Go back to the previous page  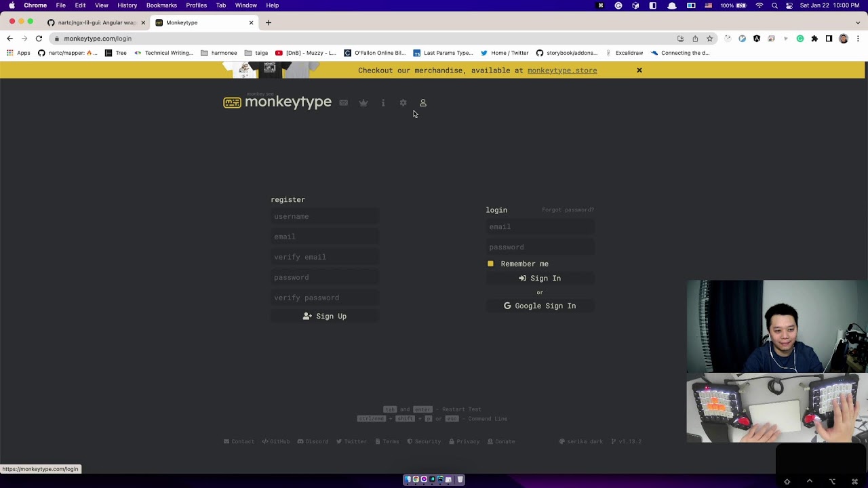tap(9, 39)
